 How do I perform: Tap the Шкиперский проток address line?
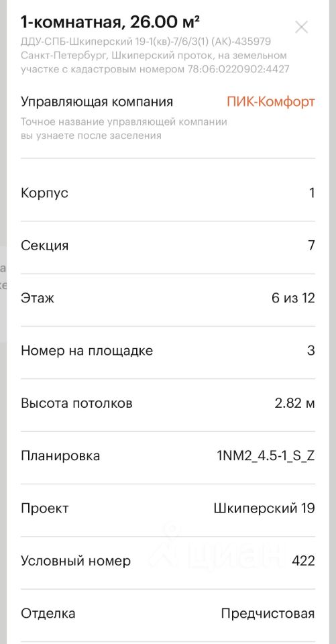coord(154,56)
